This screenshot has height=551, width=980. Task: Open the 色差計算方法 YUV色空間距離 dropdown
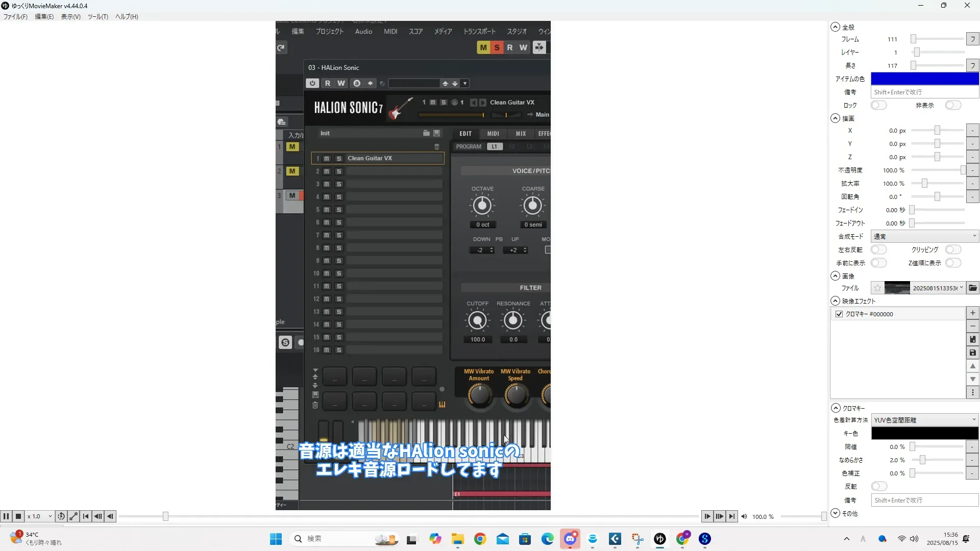pyautogui.click(x=924, y=420)
